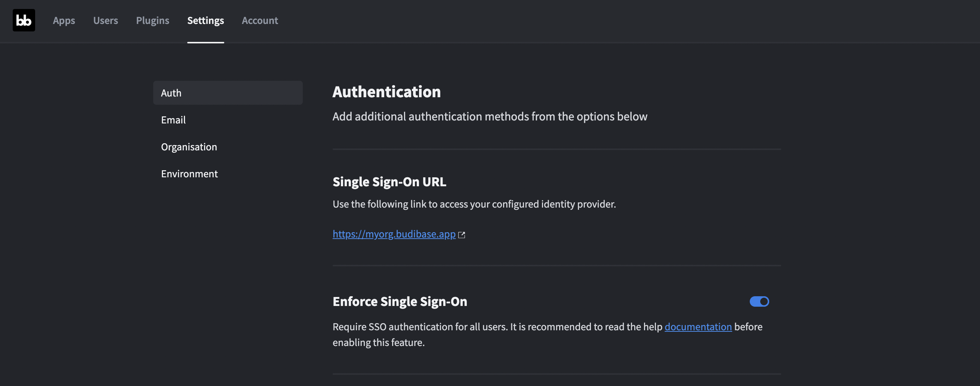The width and height of the screenshot is (980, 386).
Task: Select the Settings tab
Action: (206, 21)
